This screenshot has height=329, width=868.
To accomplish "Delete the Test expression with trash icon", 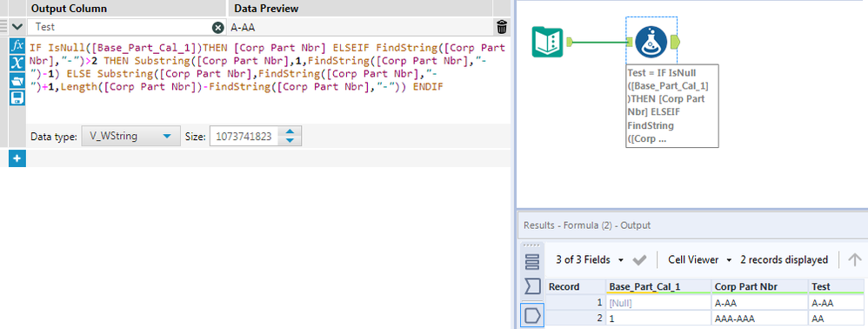I will pos(502,27).
